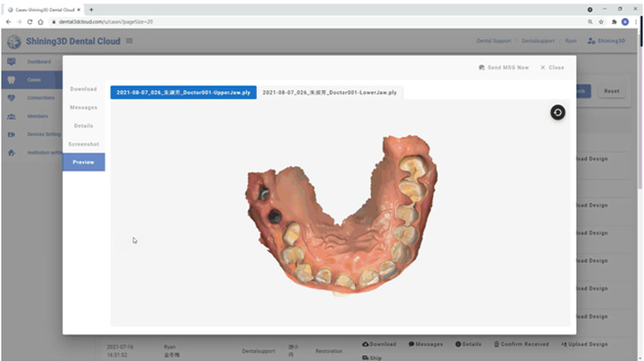
Task: Reload the page with browser refresh icon
Action: pyautogui.click(x=29, y=21)
